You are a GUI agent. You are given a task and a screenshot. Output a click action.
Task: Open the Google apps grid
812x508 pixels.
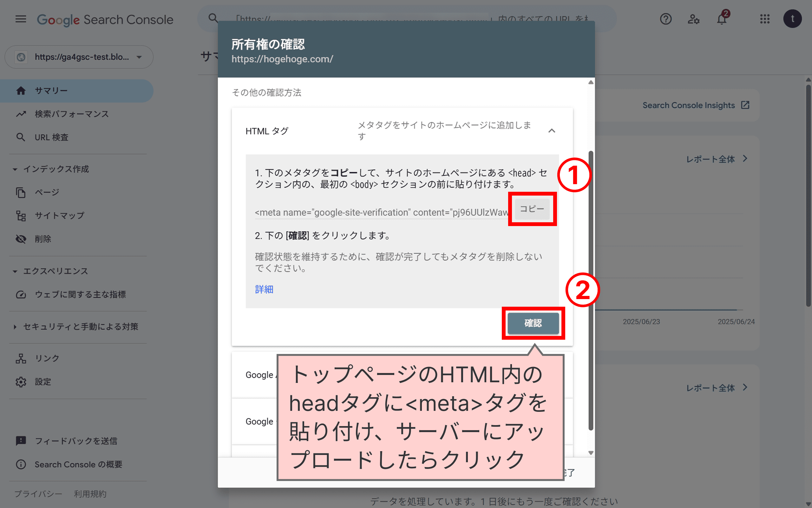765,19
